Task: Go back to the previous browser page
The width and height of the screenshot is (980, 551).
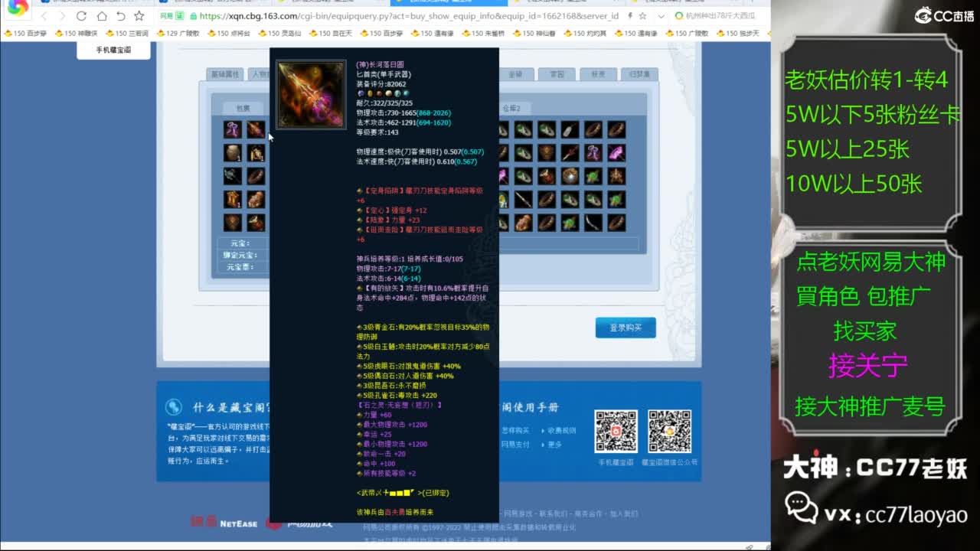Action: 44,16
